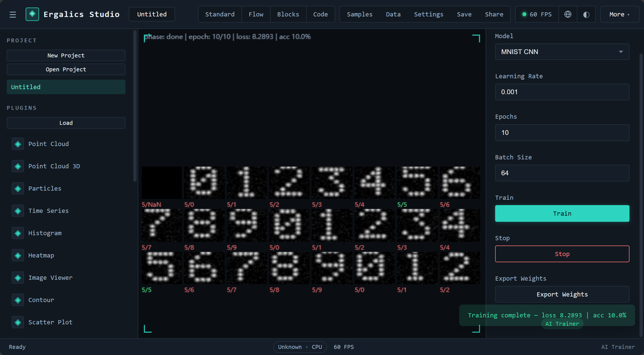Switch to Code mode tab
The width and height of the screenshot is (644, 355).
320,14
